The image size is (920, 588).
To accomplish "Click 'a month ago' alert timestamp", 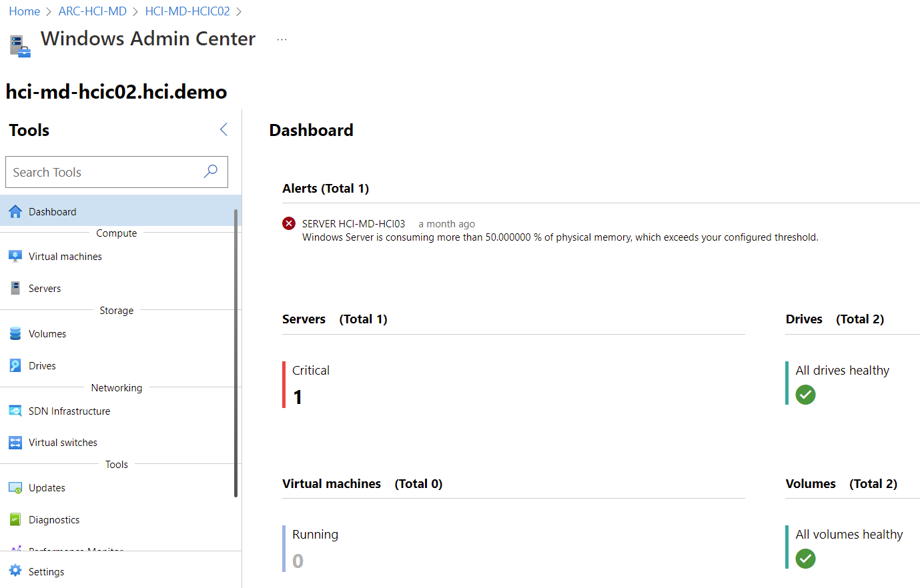I will pos(447,224).
